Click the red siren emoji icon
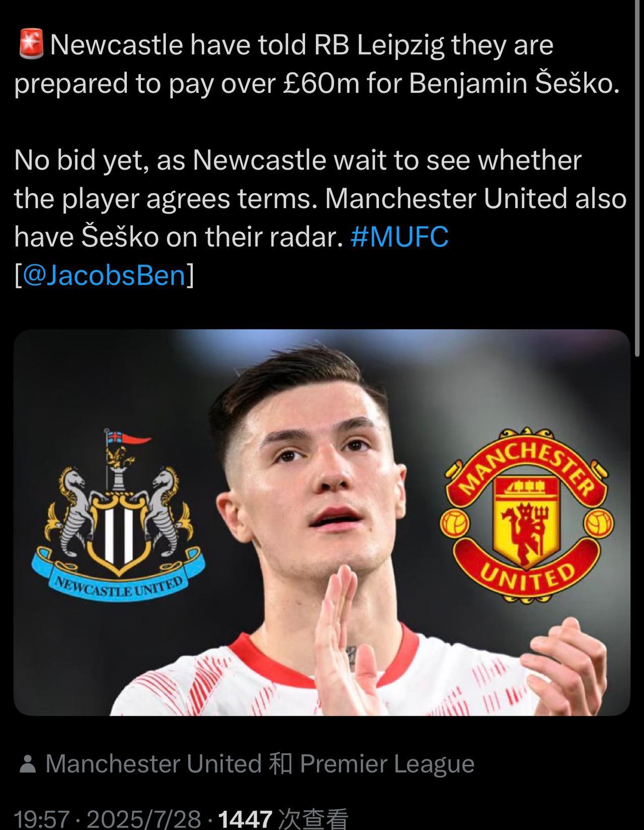Image resolution: width=644 pixels, height=830 pixels. click(31, 44)
